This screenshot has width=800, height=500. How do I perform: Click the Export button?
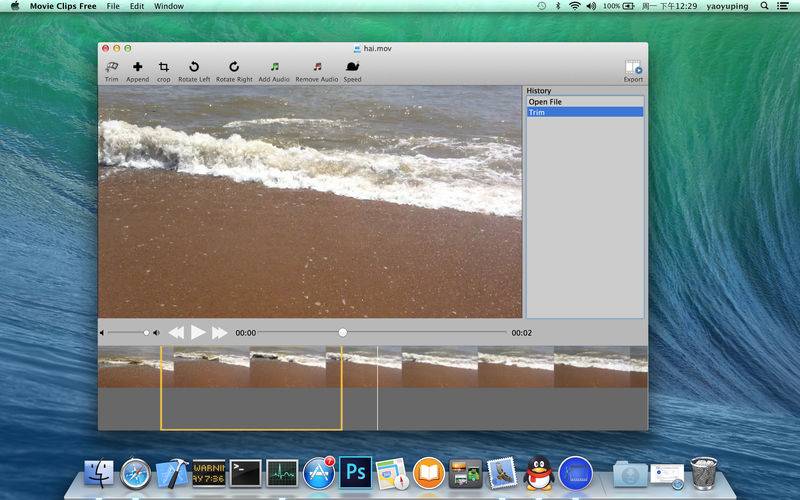point(633,71)
